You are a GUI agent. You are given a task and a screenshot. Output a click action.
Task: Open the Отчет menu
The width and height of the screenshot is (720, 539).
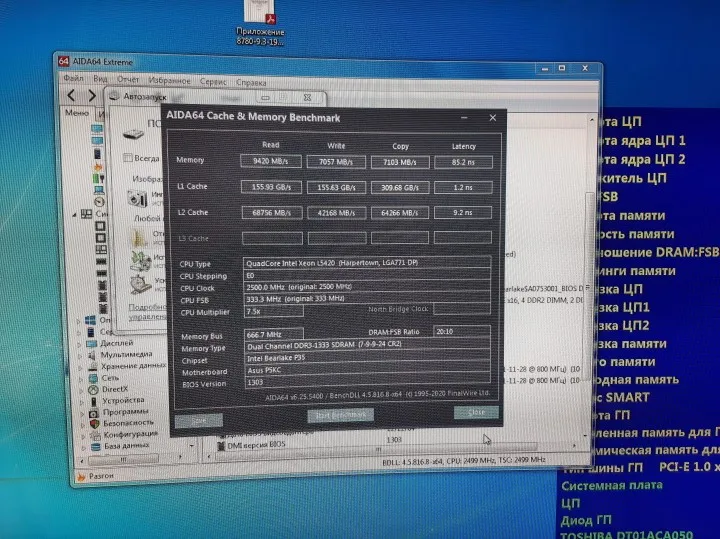click(x=128, y=79)
